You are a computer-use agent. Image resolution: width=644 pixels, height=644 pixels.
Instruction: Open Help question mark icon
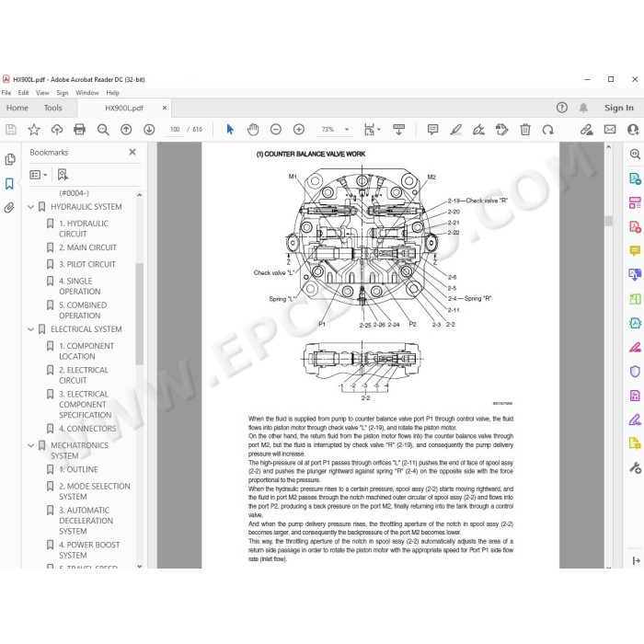click(x=562, y=108)
